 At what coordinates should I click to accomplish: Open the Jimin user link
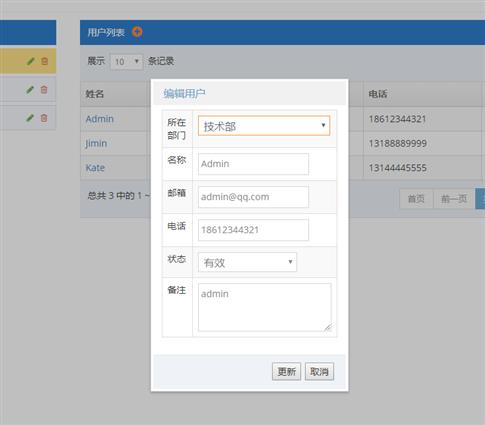96,144
